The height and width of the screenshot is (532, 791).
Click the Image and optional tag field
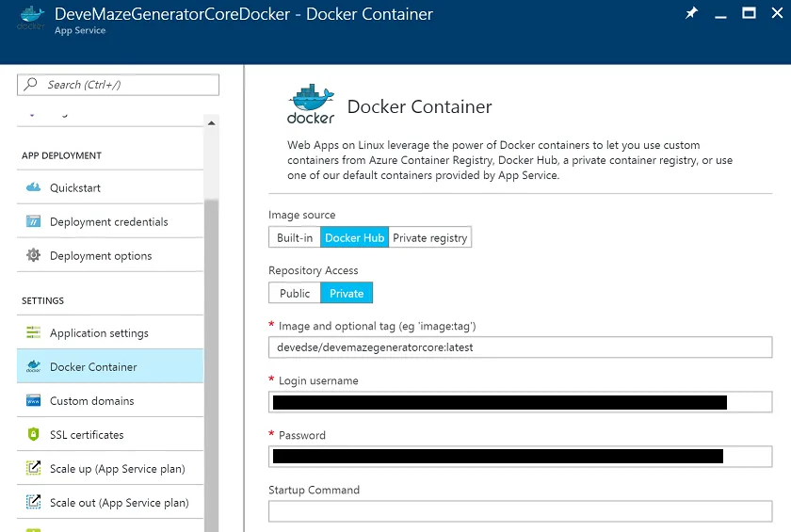[x=520, y=347]
